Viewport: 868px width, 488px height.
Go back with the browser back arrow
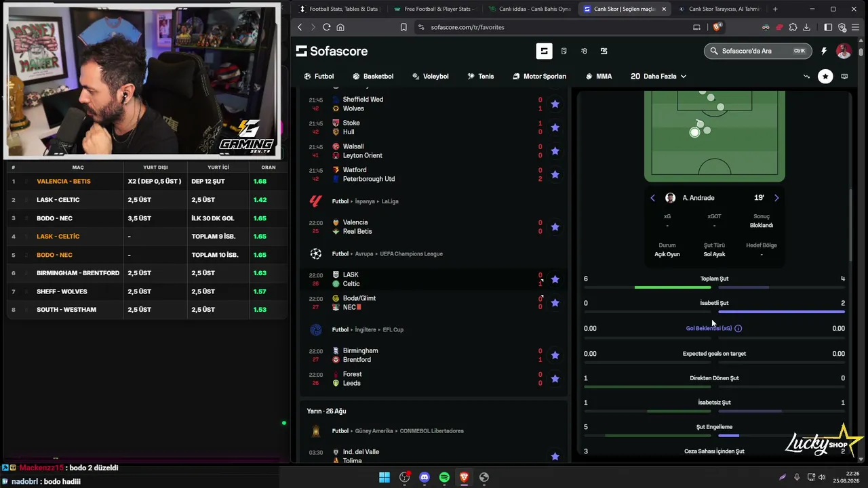(300, 27)
